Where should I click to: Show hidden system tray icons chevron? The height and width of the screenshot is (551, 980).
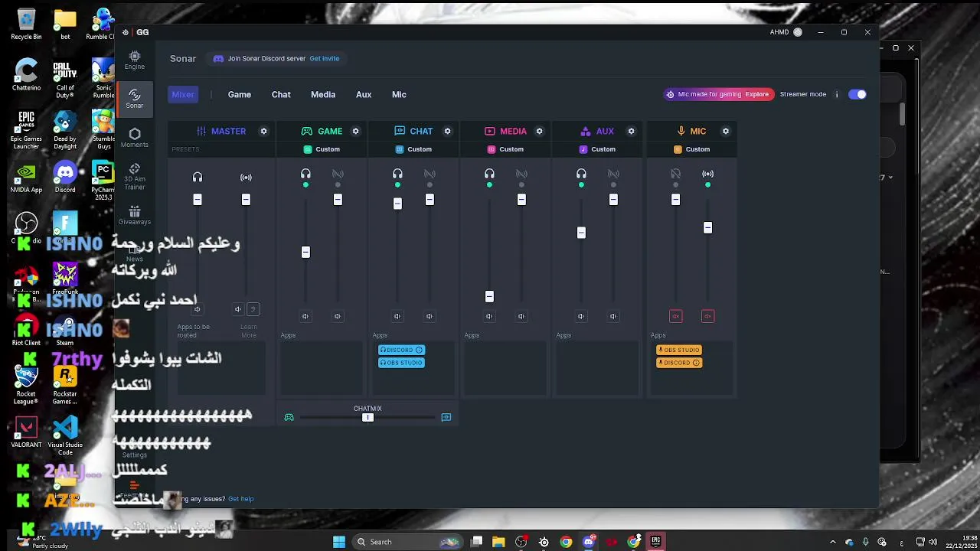833,542
